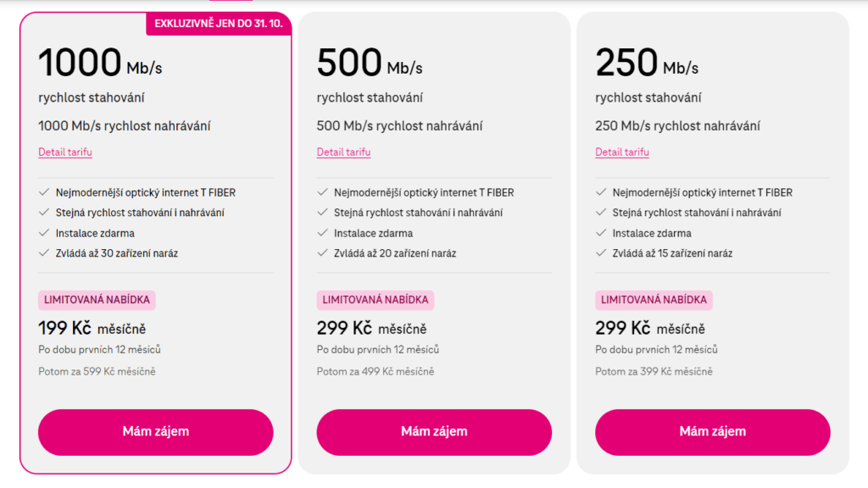868x488 pixels.
Task: Click the 'Stejná rychlost' checkmark in the 500 Mb/s card
Action: pos(322,213)
